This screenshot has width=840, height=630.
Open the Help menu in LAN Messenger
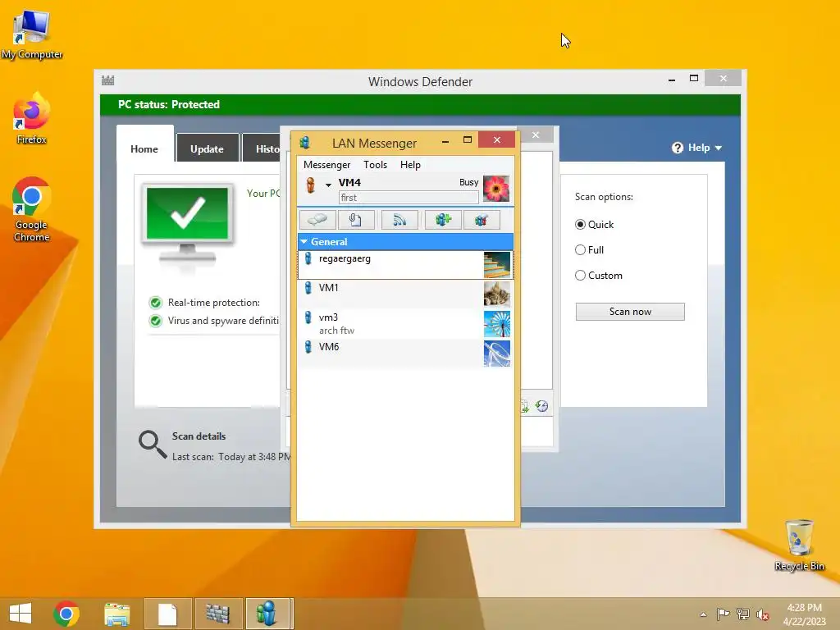coord(410,165)
